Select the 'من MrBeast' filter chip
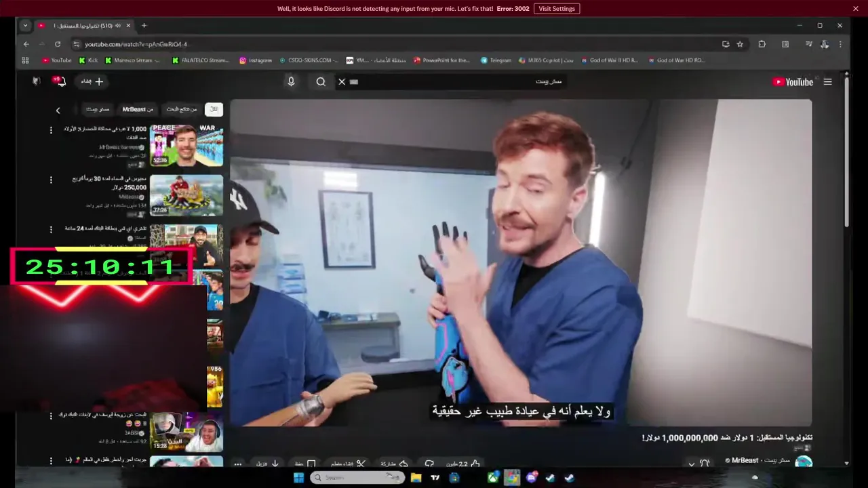The image size is (868, 488). (138, 109)
